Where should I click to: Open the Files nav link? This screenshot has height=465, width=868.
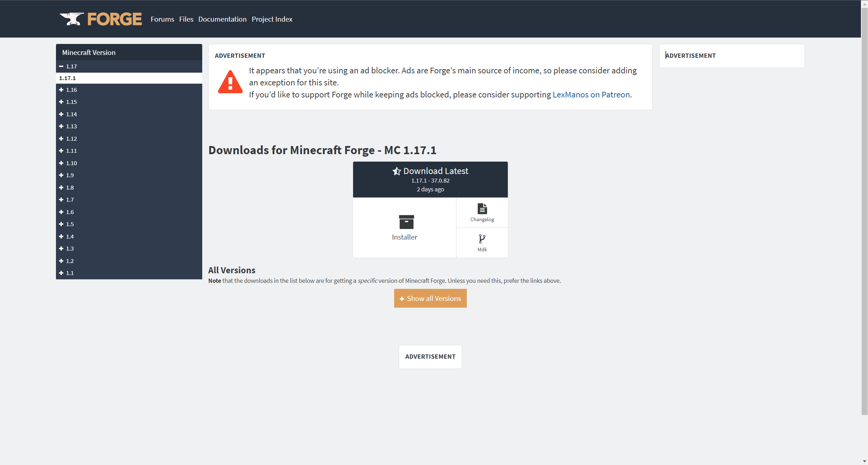point(186,19)
